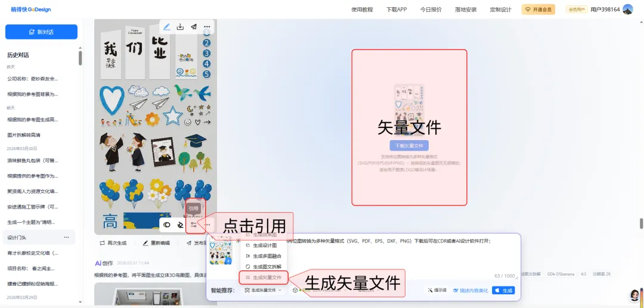Open three-dot options for 设计门头 conversation
The height and width of the screenshot is (308, 644).
click(66, 238)
